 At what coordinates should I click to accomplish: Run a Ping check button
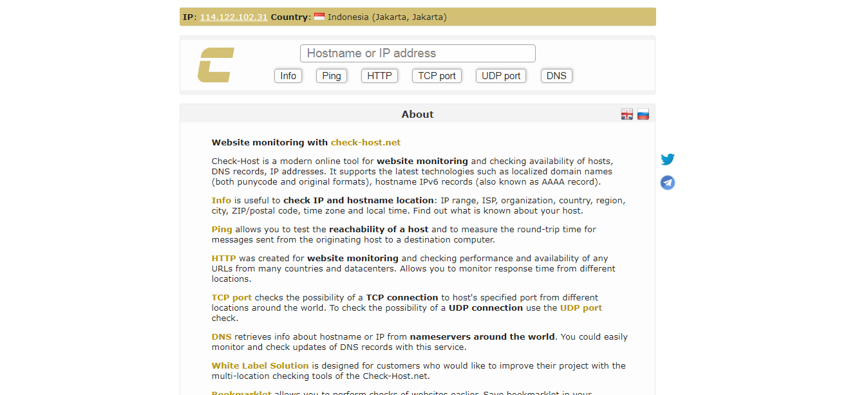pyautogui.click(x=332, y=76)
